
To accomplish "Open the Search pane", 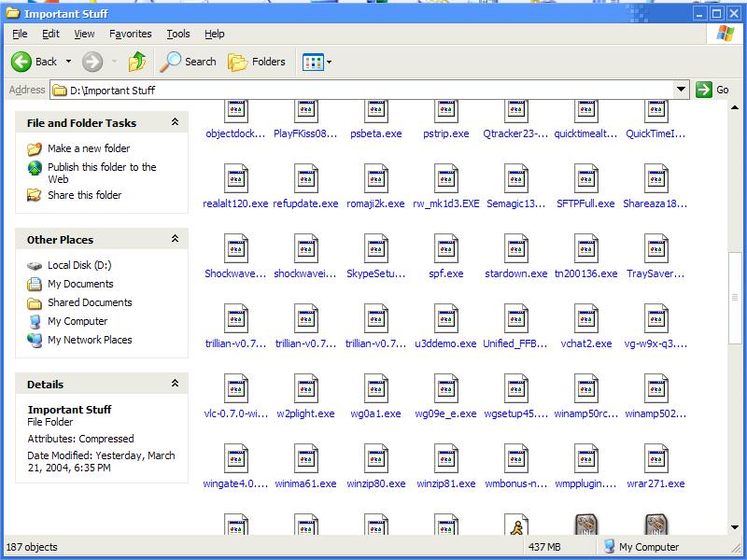I will pyautogui.click(x=188, y=62).
